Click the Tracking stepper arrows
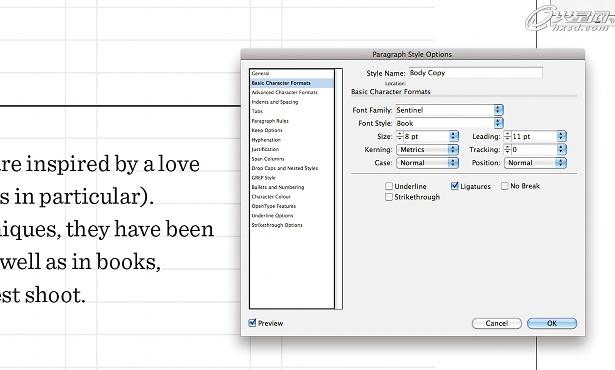Image resolution: width=615 pixels, height=370 pixels. (507, 149)
